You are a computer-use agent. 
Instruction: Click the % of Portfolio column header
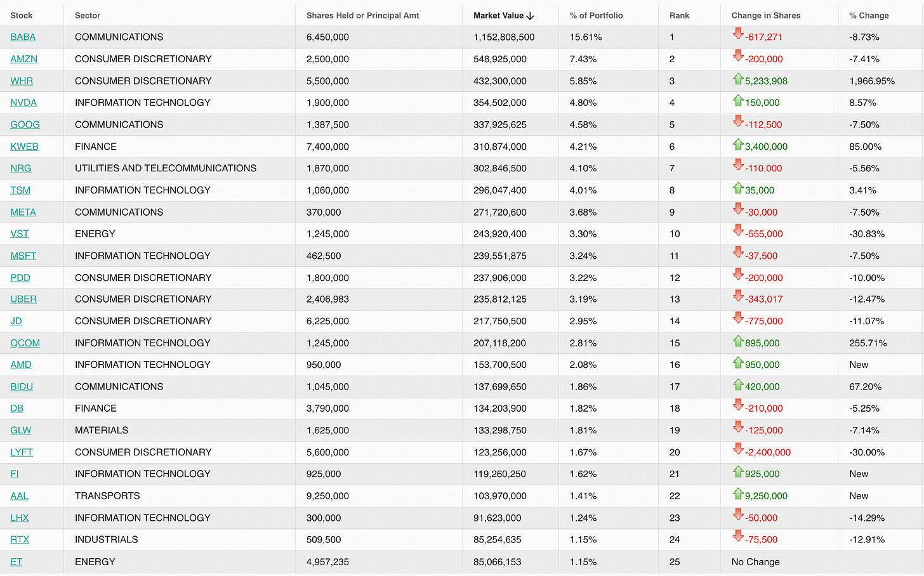pos(596,15)
